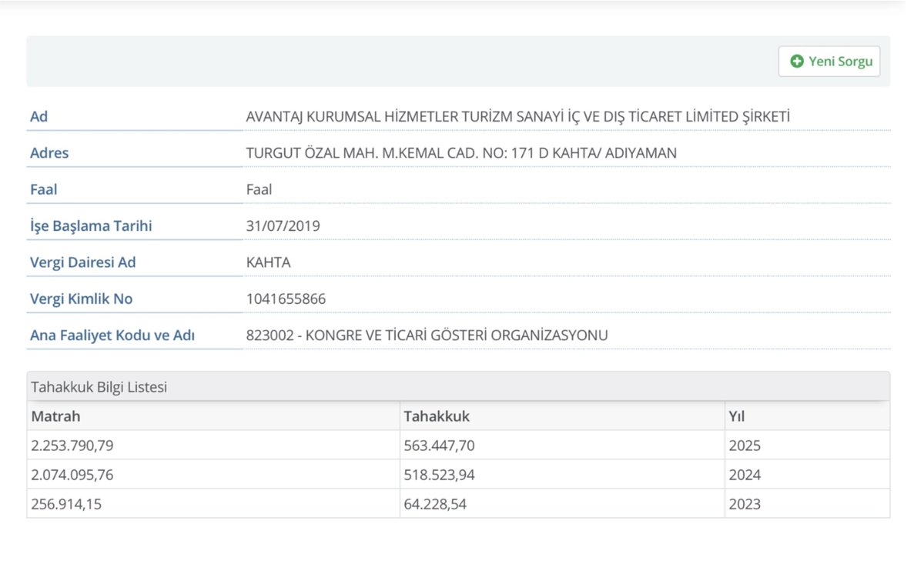Select the Ad field label
The image size is (924, 574).
pyautogui.click(x=39, y=117)
